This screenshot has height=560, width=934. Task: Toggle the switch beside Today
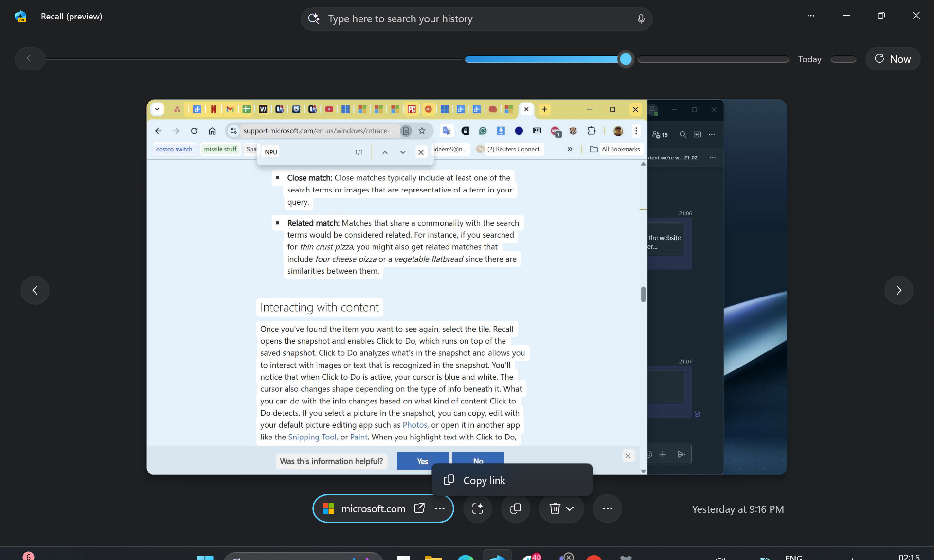pos(843,59)
